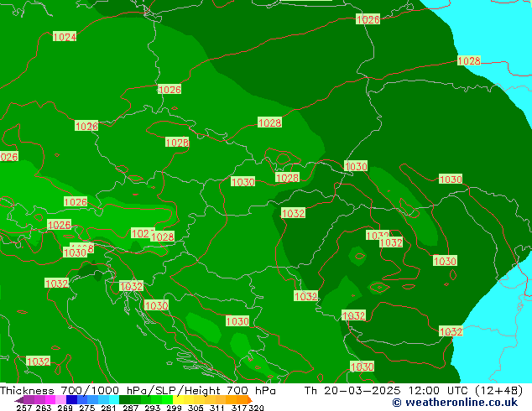This screenshot has height=411, width=532.
Task: Click the bright yellow legend color swatch
Action: pyautogui.click(x=178, y=399)
